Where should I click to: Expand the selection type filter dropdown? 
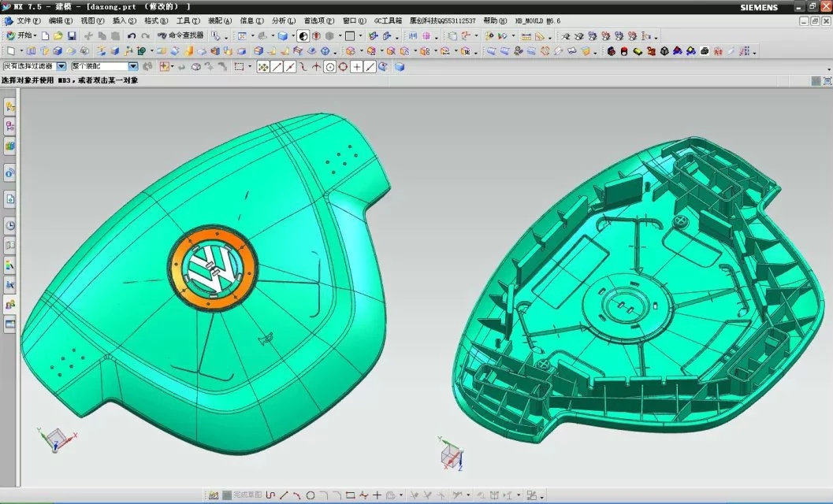coord(61,67)
